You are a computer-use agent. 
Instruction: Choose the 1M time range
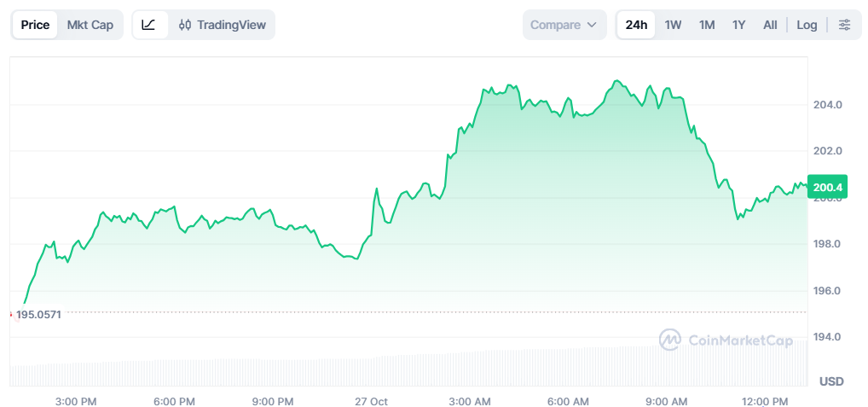[707, 25]
